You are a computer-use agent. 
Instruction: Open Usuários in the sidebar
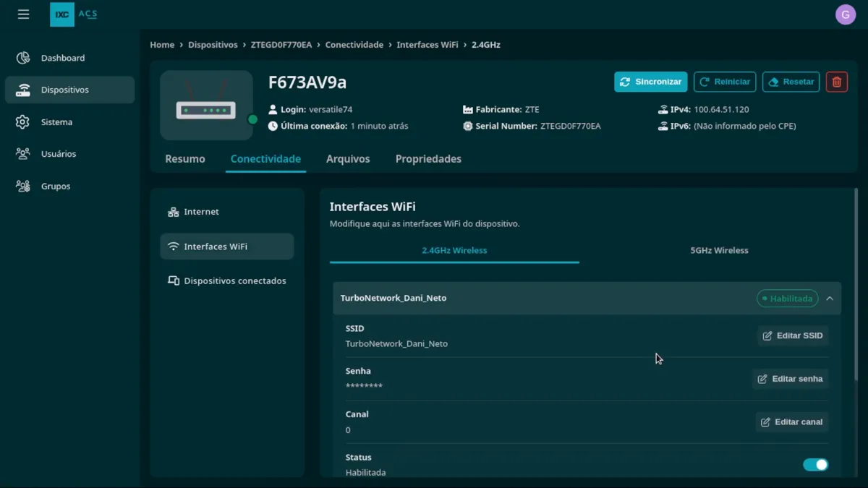pos(69,154)
